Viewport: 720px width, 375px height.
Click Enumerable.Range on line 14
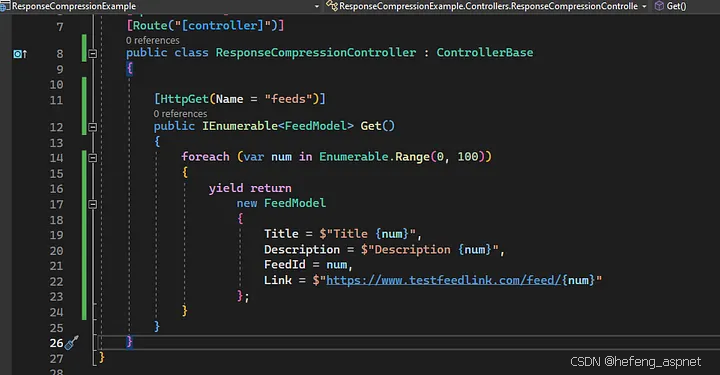tap(374, 157)
